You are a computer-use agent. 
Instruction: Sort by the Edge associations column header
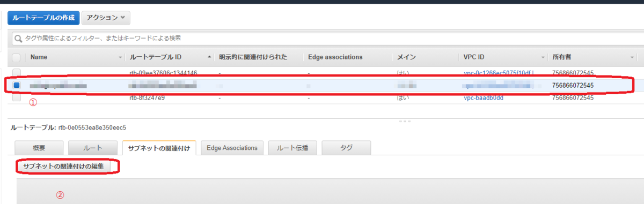[335, 57]
